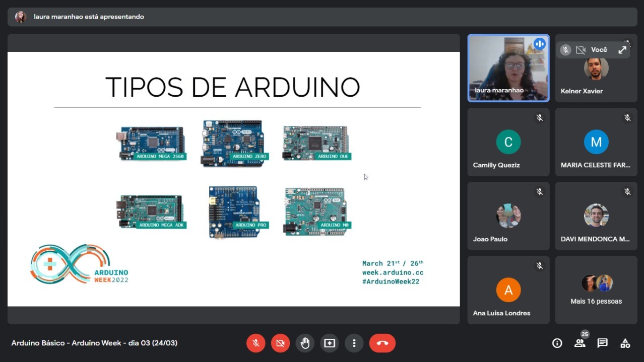644x362 pixels.
Task: Click muted mic icon on Ana Luisa Londres tile
Action: click(x=540, y=266)
